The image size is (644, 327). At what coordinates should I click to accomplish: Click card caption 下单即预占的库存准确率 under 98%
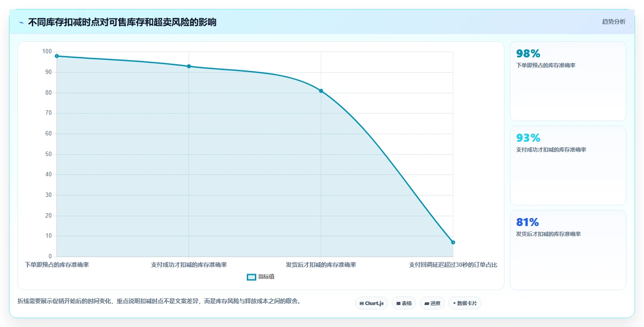(x=546, y=65)
